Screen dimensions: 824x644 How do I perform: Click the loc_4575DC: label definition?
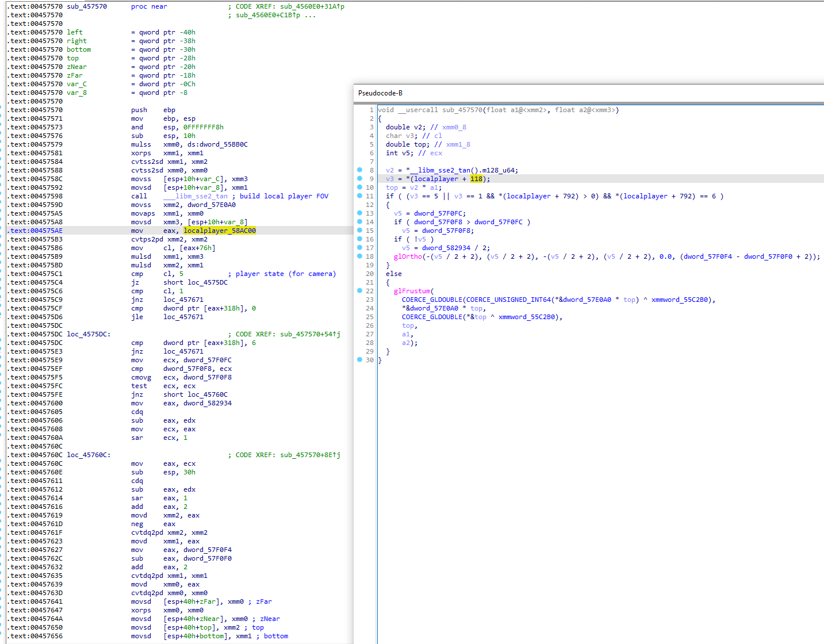[x=89, y=334]
